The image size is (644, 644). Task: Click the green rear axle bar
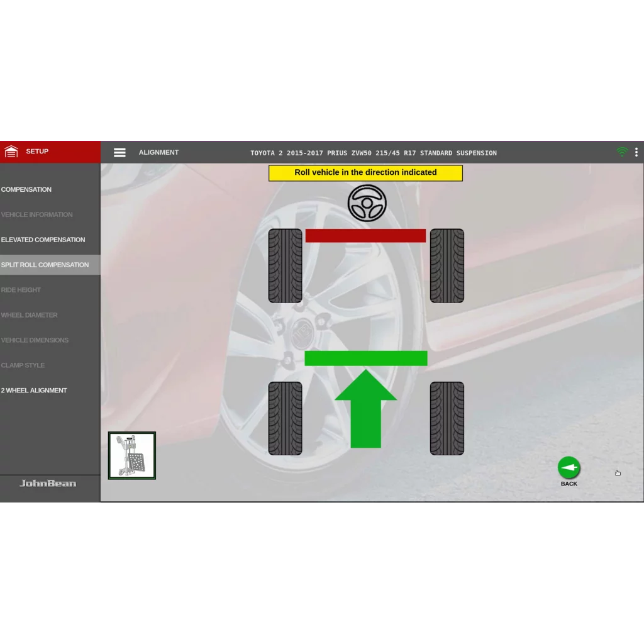pos(366,358)
